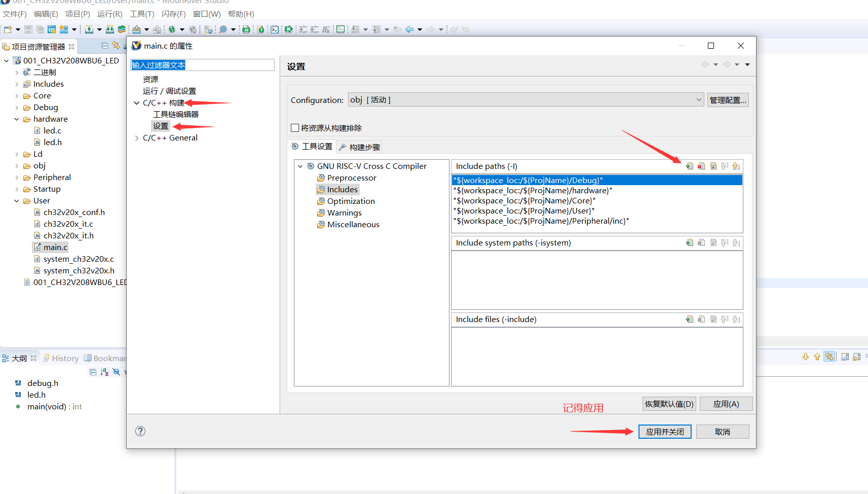Image resolution: width=868 pixels, height=494 pixels.
Task: Collapse the User folder in project tree
Action: coord(16,201)
